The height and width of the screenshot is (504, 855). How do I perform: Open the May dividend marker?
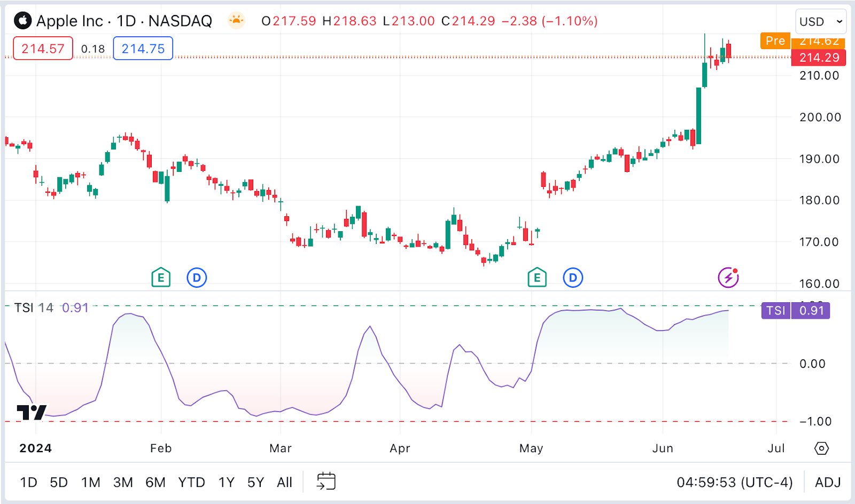573,278
